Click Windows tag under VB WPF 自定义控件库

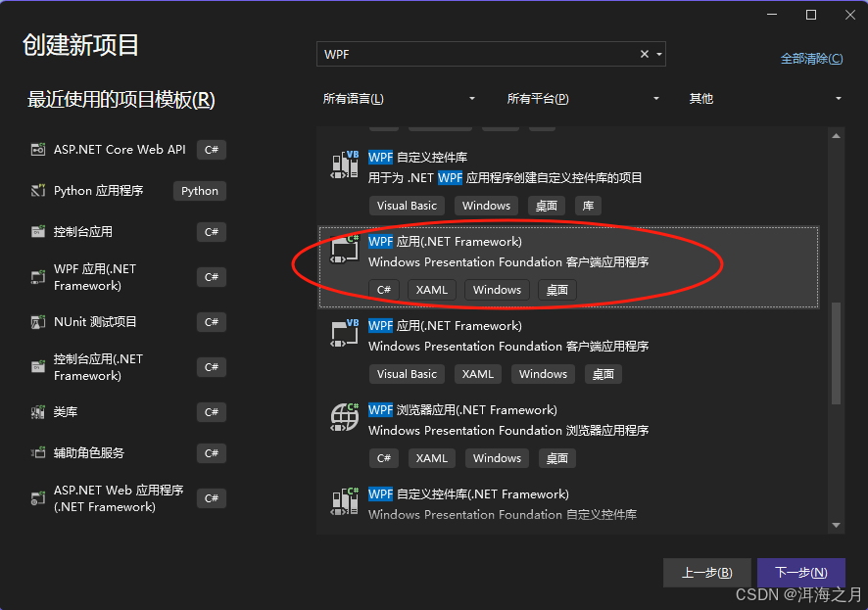486,206
